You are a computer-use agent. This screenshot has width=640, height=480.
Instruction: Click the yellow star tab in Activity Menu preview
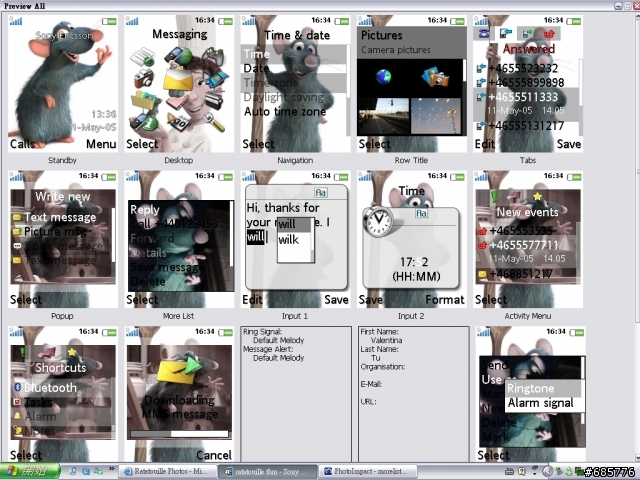[538, 196]
